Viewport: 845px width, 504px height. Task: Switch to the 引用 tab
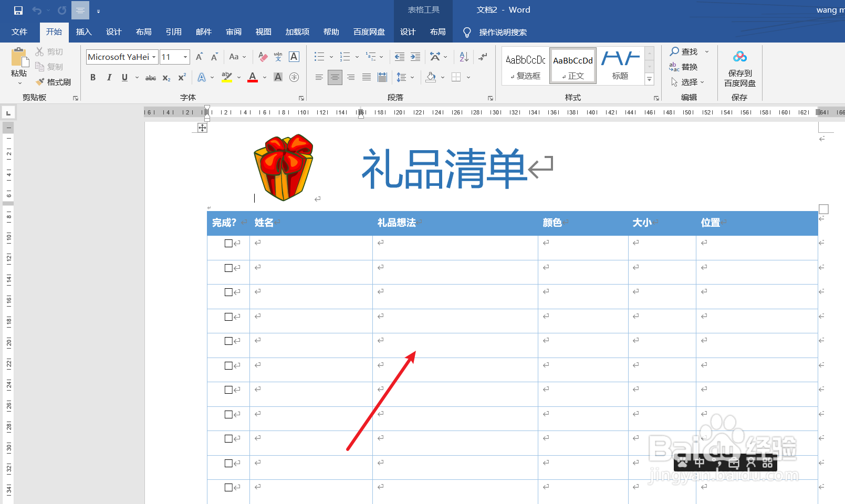pyautogui.click(x=174, y=32)
